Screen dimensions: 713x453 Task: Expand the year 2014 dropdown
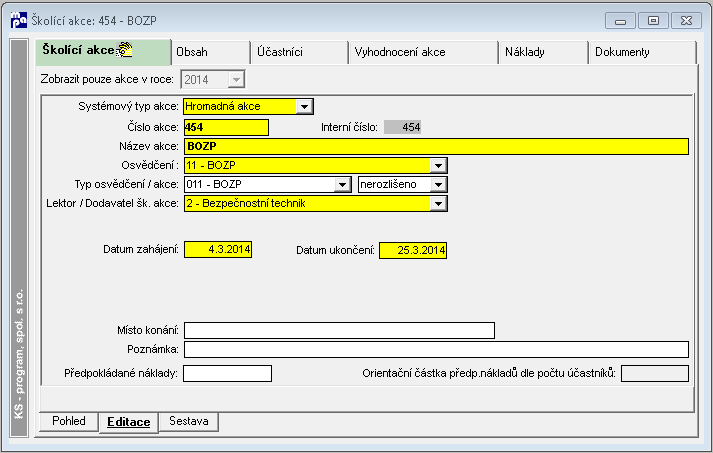click(x=236, y=80)
